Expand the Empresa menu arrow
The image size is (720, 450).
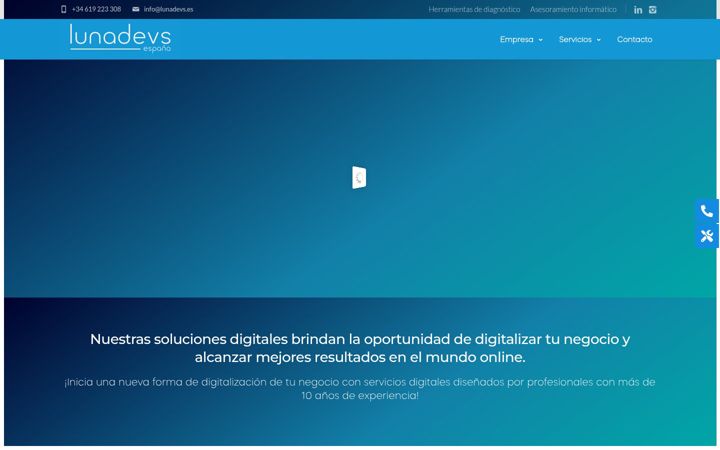click(x=540, y=40)
